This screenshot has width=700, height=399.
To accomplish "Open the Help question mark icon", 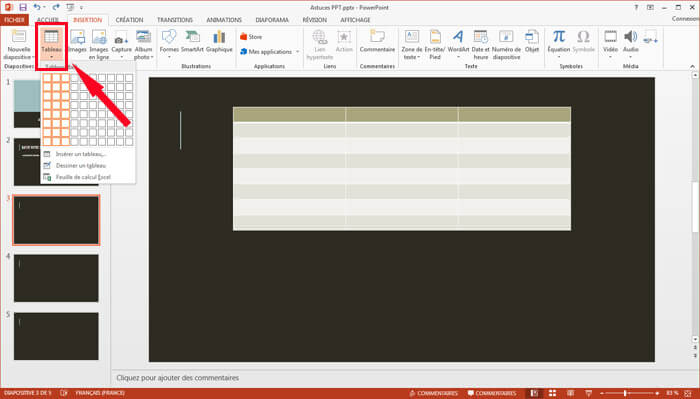I will [x=636, y=7].
